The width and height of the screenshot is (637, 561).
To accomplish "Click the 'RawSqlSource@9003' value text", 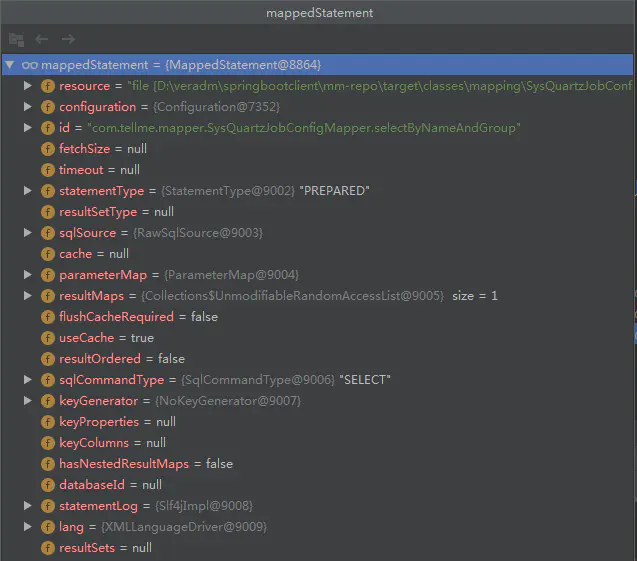I will (x=198, y=233).
